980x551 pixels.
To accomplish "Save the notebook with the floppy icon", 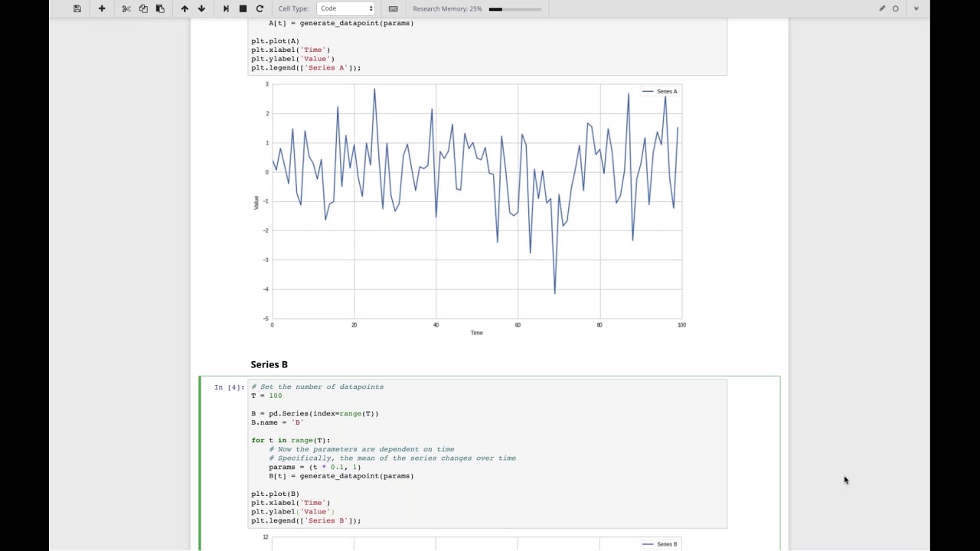I will 77,8.
